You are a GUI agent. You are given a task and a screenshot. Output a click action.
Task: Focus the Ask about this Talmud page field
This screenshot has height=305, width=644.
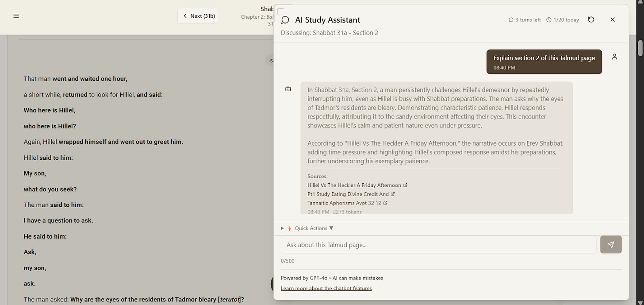click(438, 245)
